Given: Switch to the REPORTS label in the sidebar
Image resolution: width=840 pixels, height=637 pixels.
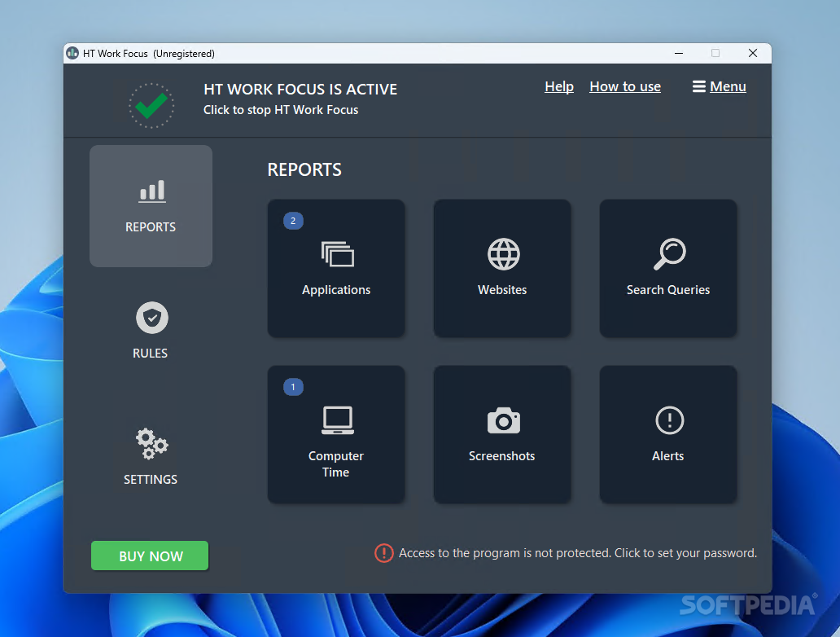Looking at the screenshot, I should click(x=151, y=227).
